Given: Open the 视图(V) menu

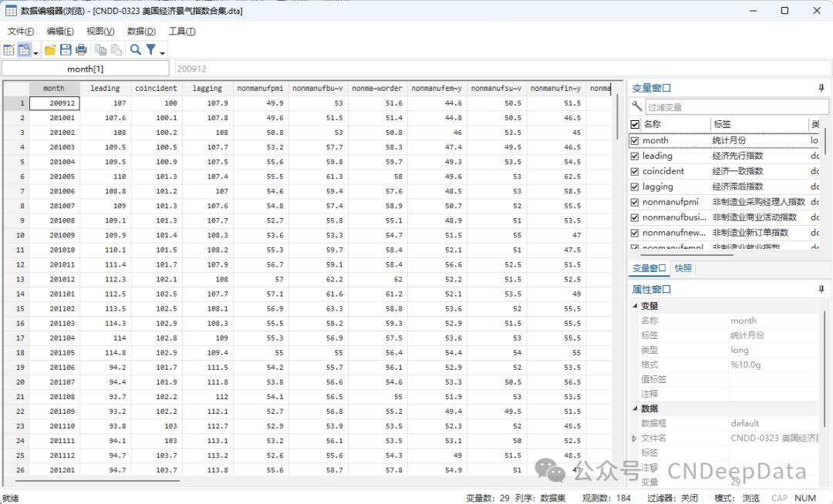Looking at the screenshot, I should click(x=100, y=32).
